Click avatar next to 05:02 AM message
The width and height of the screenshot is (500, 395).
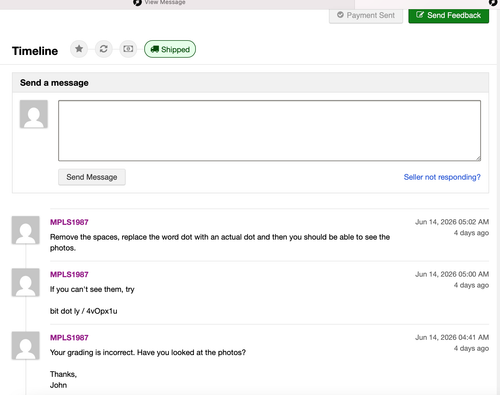tap(26, 230)
